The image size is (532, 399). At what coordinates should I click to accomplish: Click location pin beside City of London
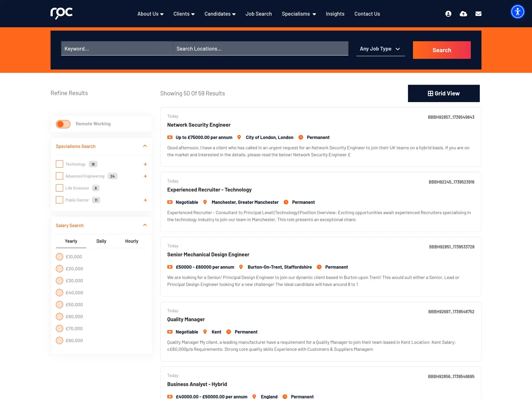[x=239, y=137]
